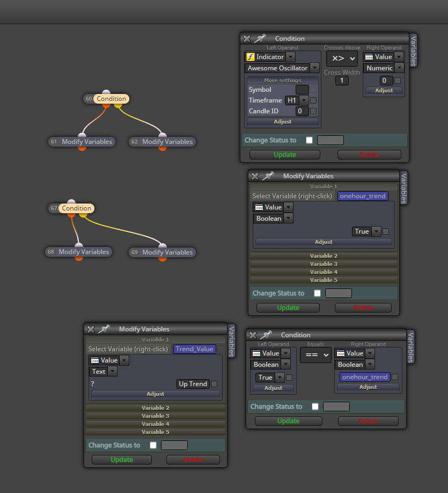Pin the Awesome Oscillator Condition panel
This screenshot has width=448, height=493.
(x=260, y=38)
